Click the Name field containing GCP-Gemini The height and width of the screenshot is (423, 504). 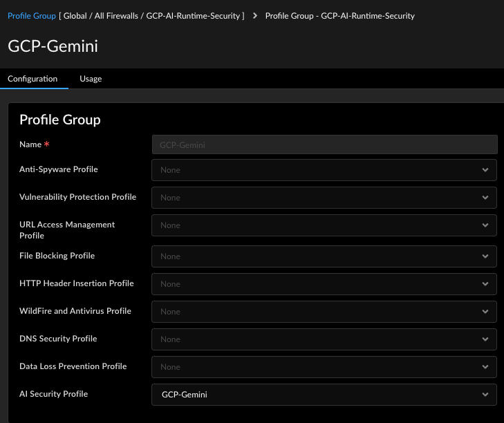[324, 144]
